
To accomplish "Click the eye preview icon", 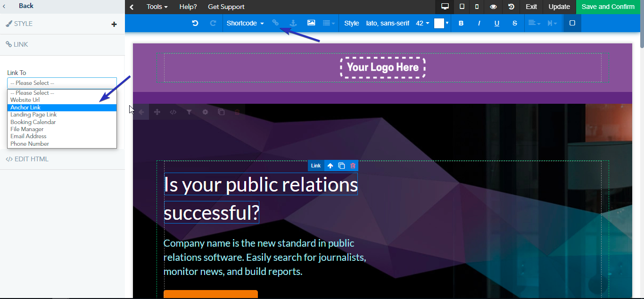I will [x=493, y=7].
